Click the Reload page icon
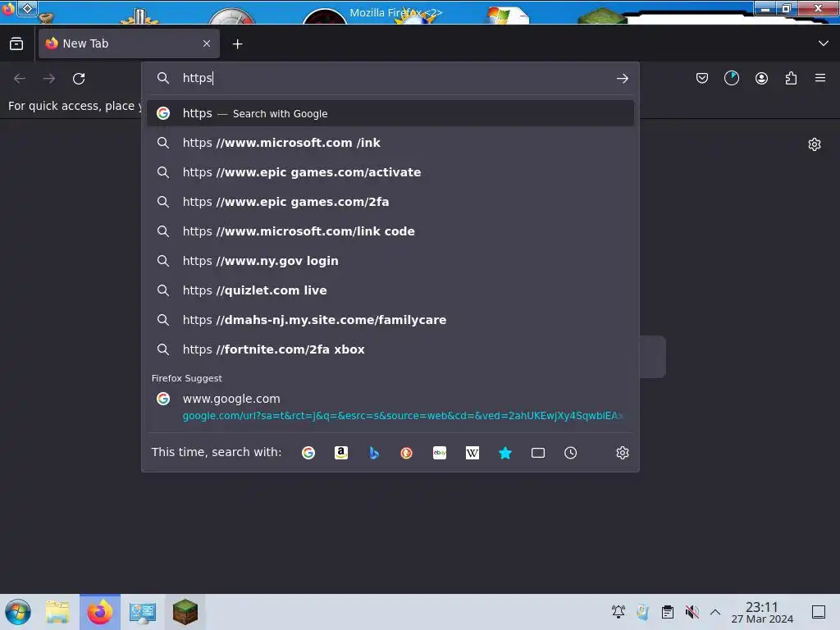The height and width of the screenshot is (630, 840). (79, 79)
